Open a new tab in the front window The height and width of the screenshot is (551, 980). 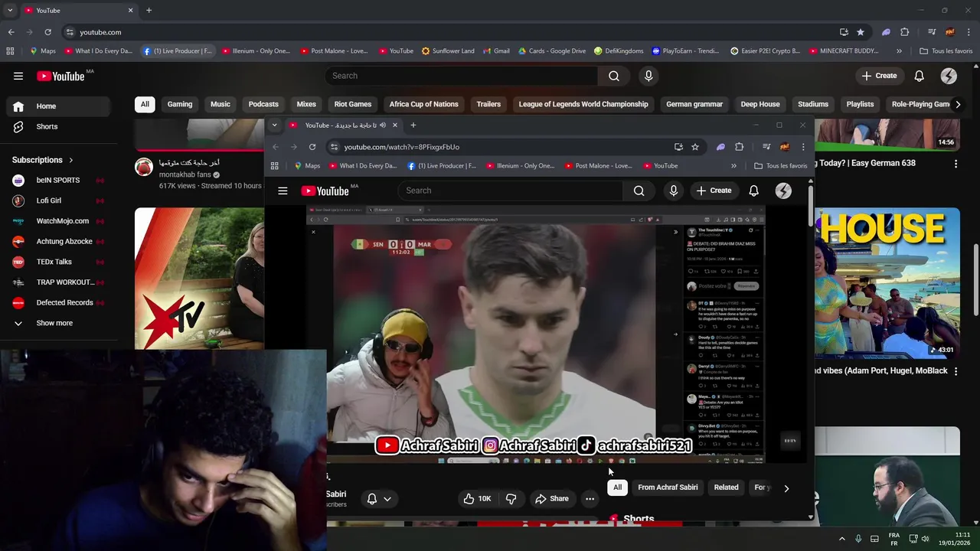[x=413, y=126]
